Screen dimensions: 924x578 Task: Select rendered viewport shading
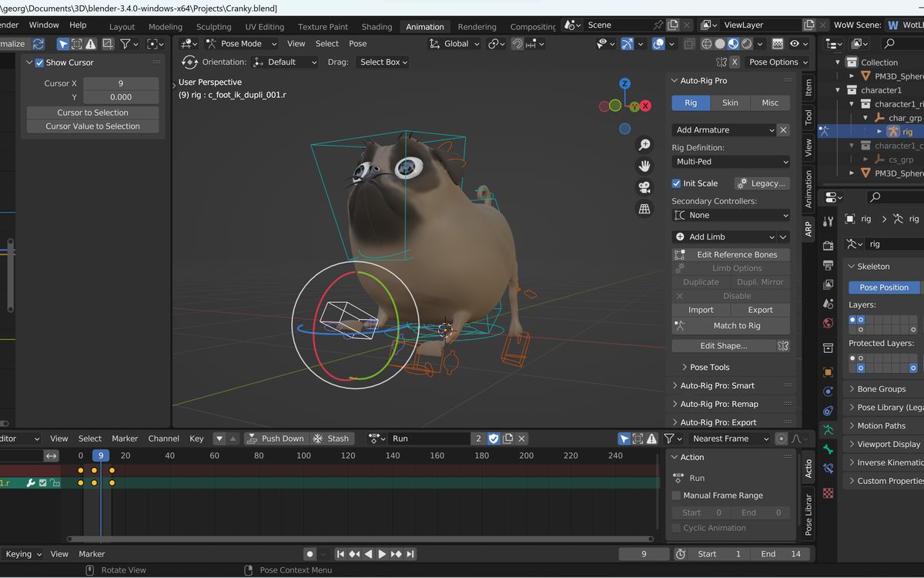pyautogui.click(x=746, y=44)
